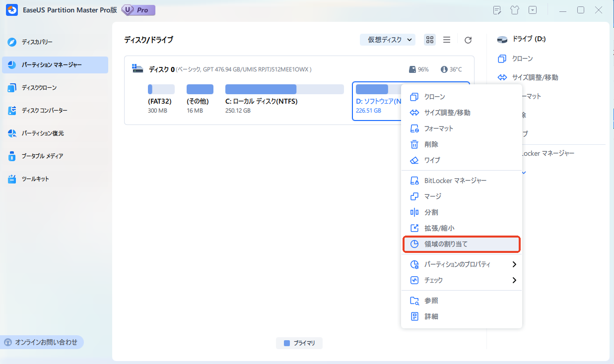Expand パーティションのプロパティ submenu
614x364 pixels.
[x=514, y=264]
